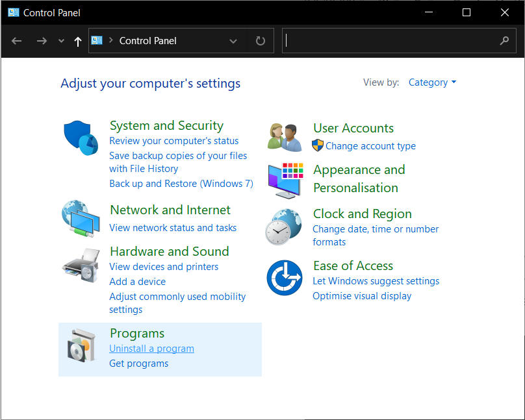Screen dimensions: 525x420
Task: Expand the chevron before Control Panel in address bar
Action: pos(110,40)
